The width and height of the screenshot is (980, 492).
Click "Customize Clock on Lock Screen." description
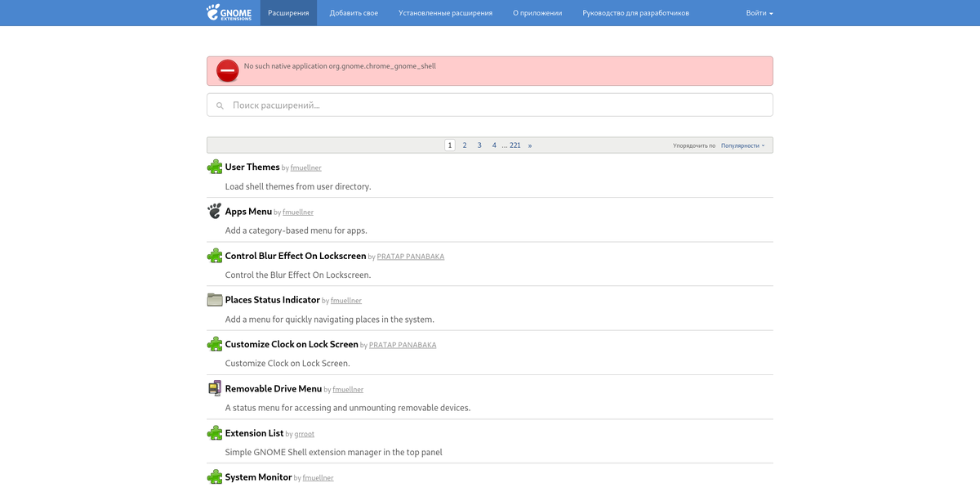[x=287, y=363]
